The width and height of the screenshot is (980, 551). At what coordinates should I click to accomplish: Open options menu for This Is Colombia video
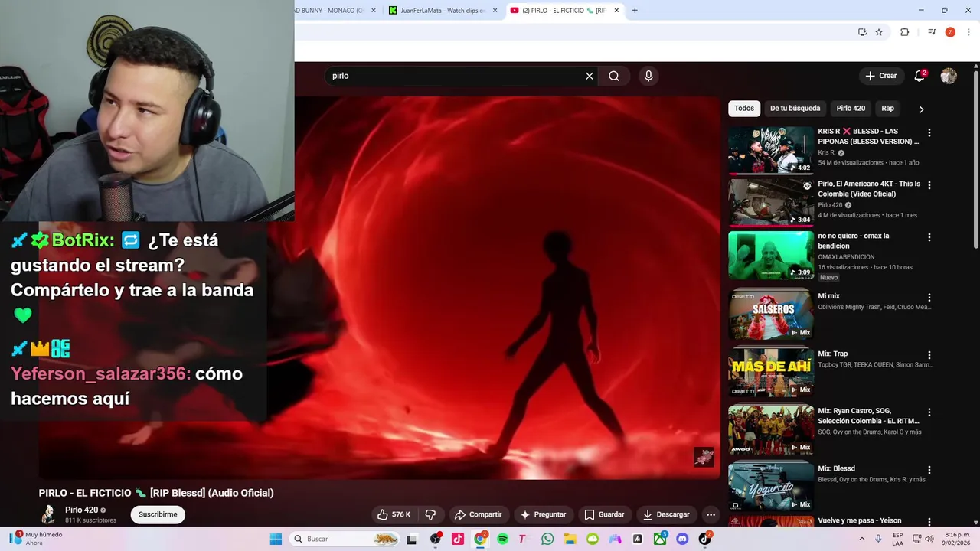click(x=929, y=185)
